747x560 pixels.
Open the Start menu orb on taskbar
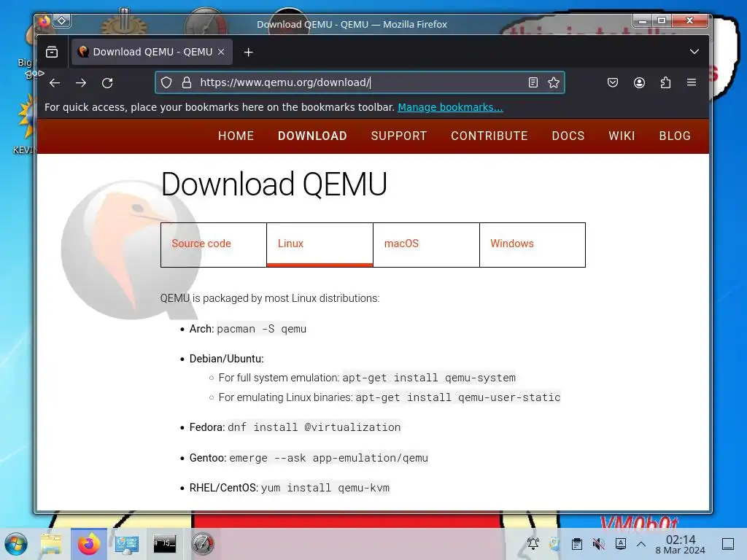(16, 544)
